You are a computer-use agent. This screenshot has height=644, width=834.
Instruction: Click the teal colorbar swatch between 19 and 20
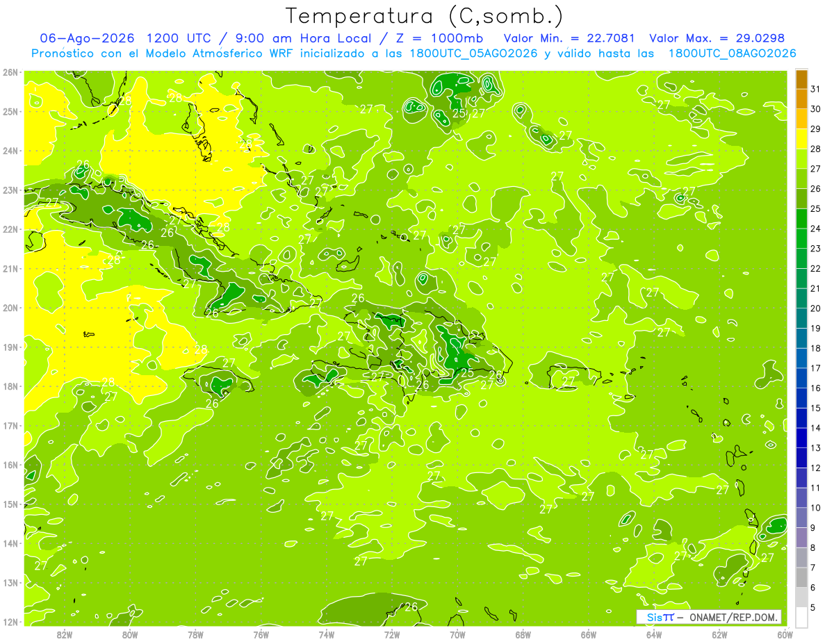click(801, 318)
